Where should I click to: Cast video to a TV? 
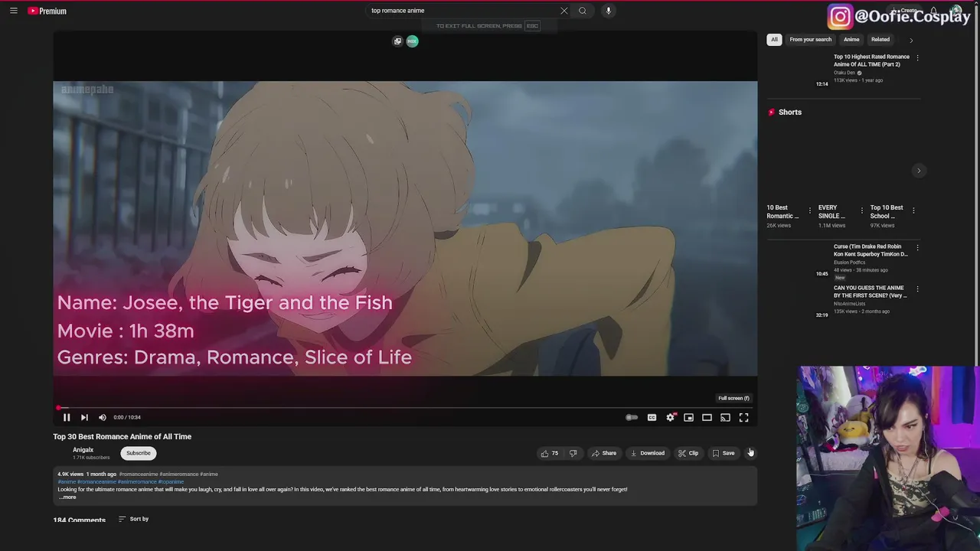726,417
